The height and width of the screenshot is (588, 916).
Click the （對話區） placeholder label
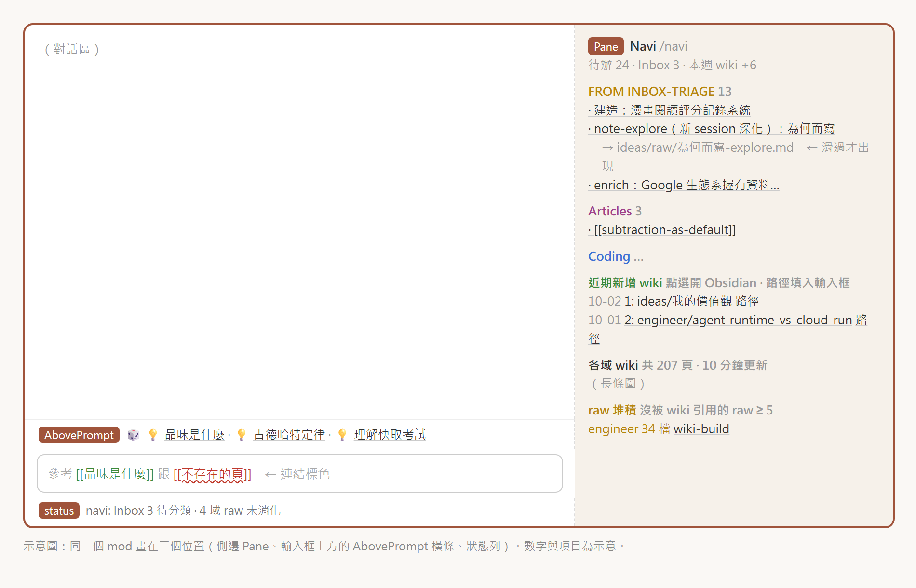click(72, 49)
